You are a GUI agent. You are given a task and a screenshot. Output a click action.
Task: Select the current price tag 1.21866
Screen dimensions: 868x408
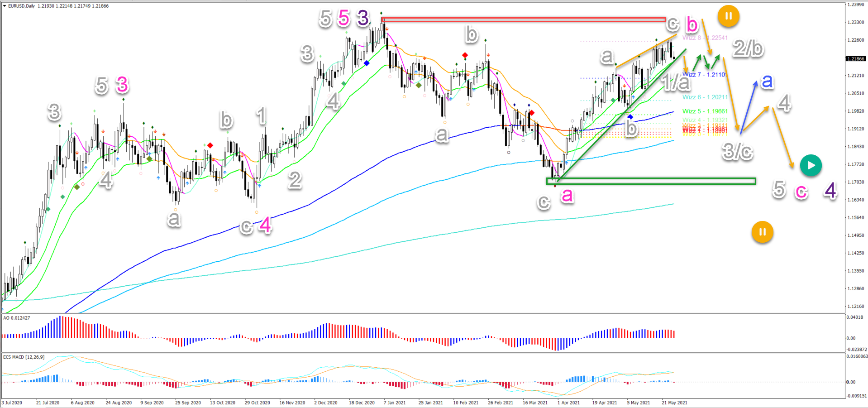tap(855, 59)
